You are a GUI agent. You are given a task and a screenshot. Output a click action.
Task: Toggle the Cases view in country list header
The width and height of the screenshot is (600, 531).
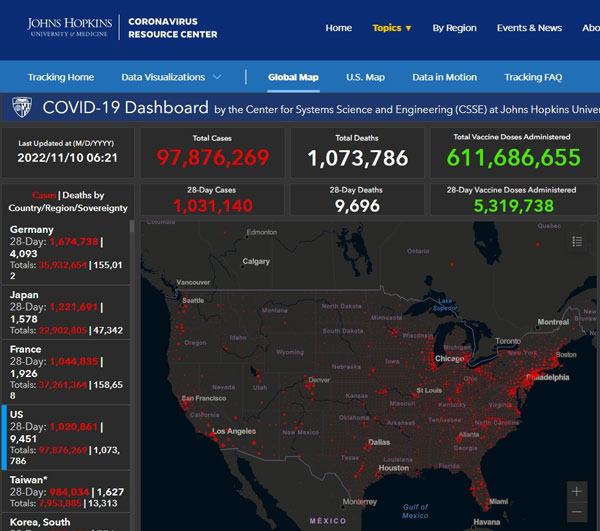pos(44,195)
